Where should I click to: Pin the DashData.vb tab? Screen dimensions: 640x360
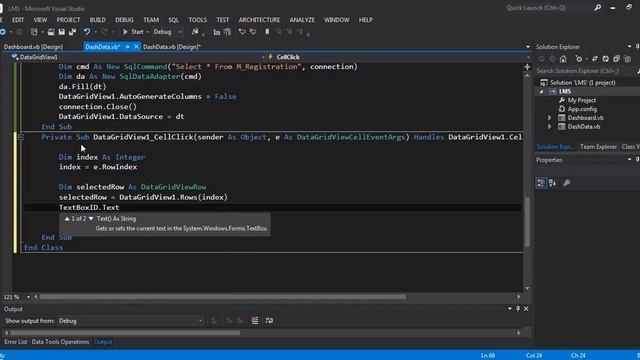click(127, 47)
